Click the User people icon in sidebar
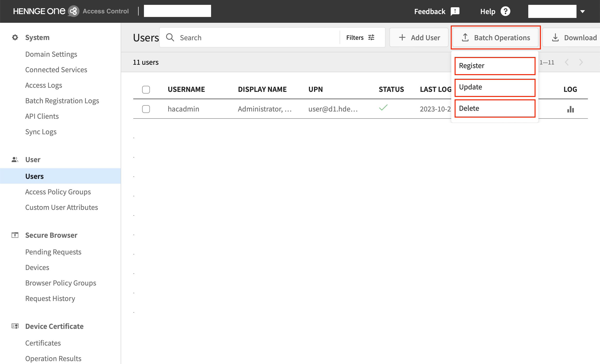The image size is (600, 364). [15, 159]
